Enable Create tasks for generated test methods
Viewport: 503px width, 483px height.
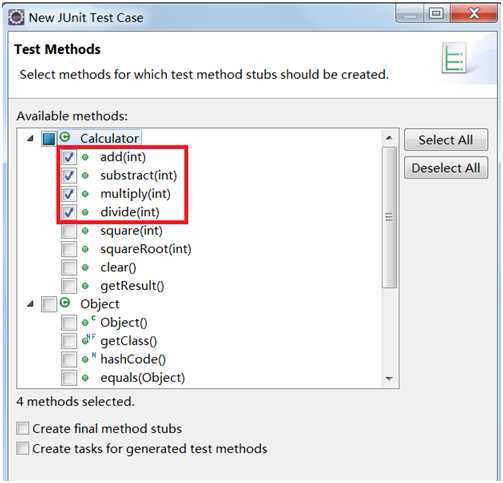pyautogui.click(x=23, y=449)
